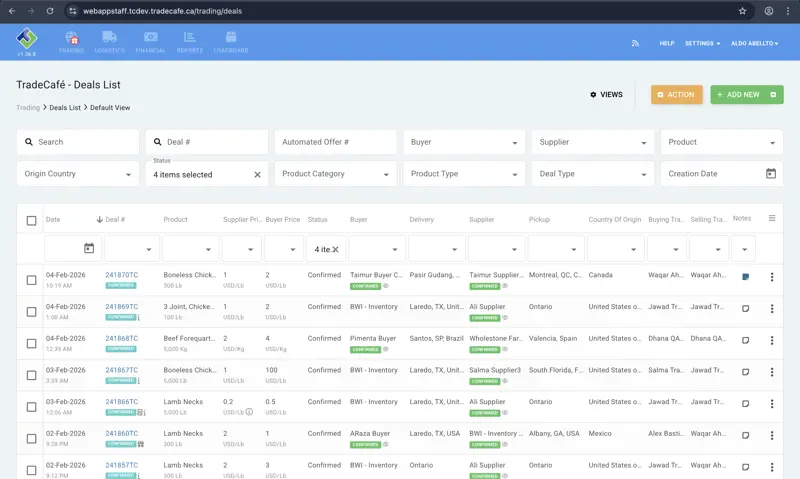Check the box for deal 241866TC
This screenshot has height=479, width=800.
(x=31, y=407)
